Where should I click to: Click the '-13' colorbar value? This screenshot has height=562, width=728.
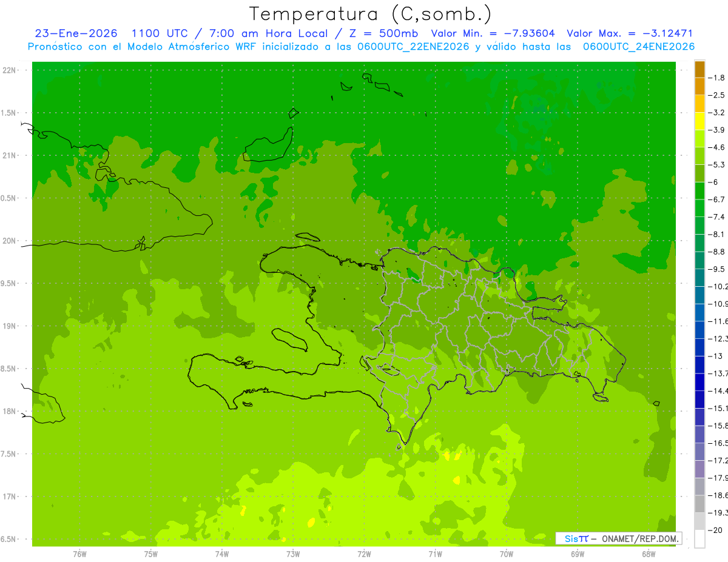(715, 356)
